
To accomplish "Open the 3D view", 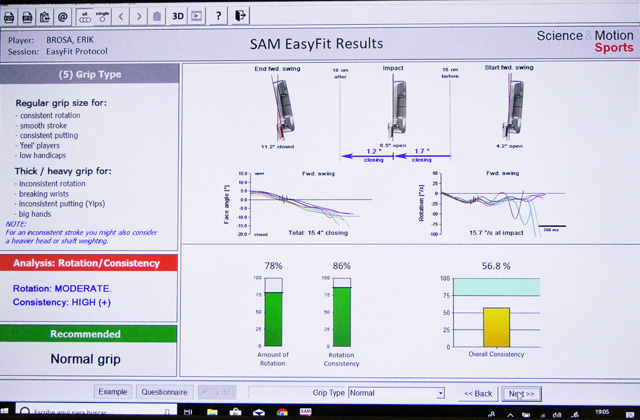I will pos(178,16).
